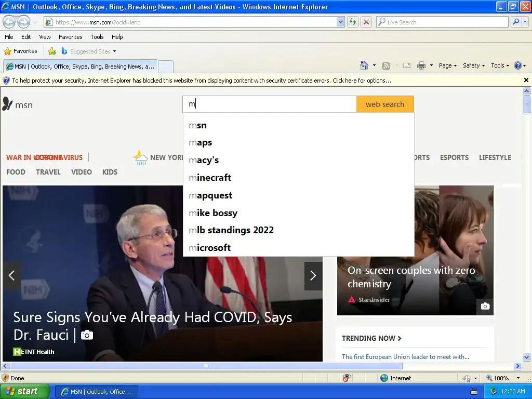This screenshot has height=399, width=532.
Task: Click the Print icon
Action: (421, 65)
